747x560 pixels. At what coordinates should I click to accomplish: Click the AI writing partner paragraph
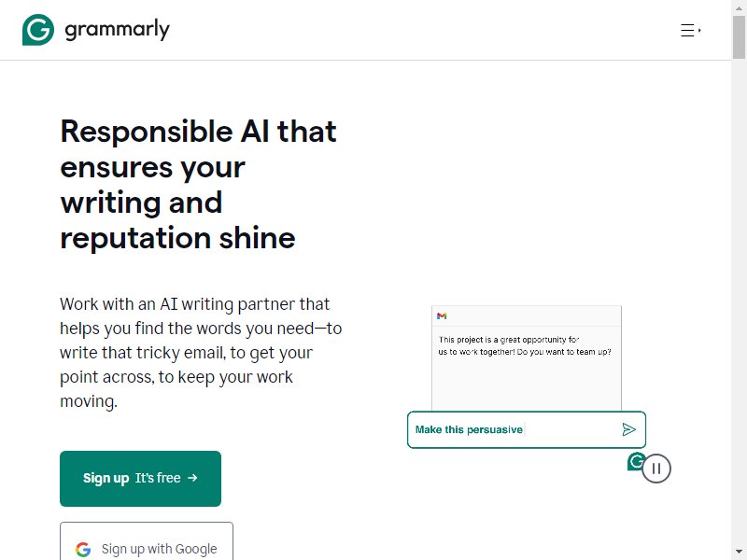[201, 353]
